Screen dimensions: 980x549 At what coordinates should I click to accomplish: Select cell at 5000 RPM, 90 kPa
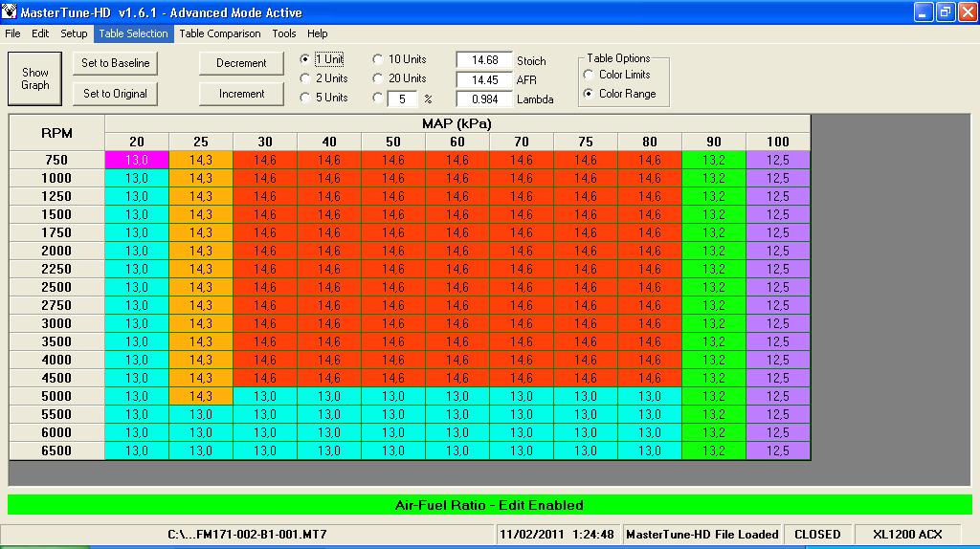pos(714,396)
